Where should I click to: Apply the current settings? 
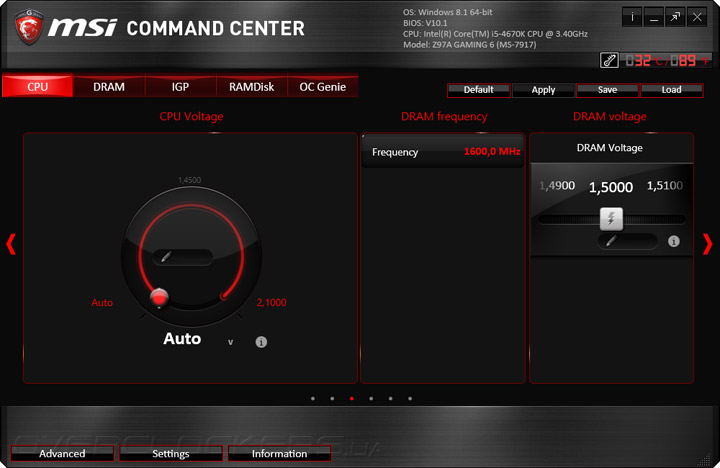pos(543,90)
